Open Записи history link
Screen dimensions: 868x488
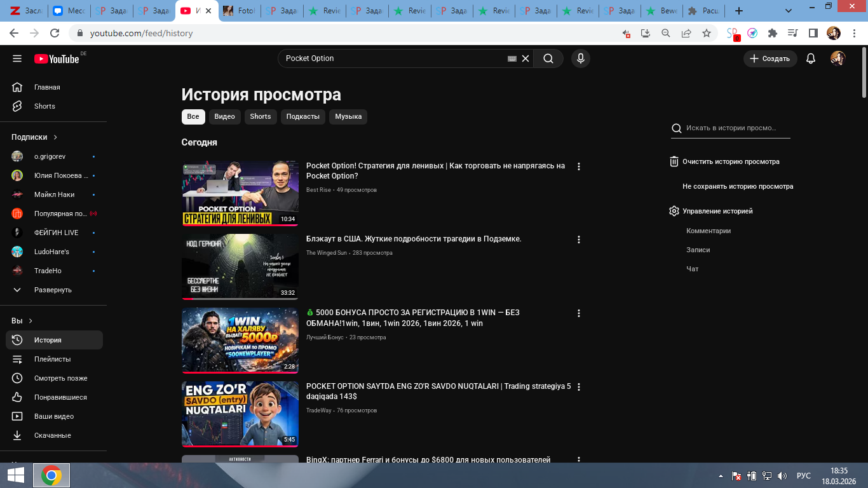(x=698, y=250)
